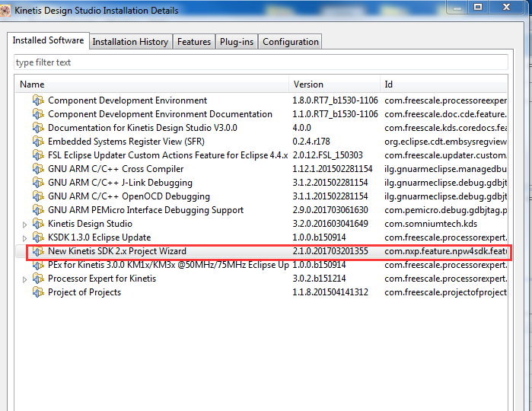Switch to the Installed Software tab
This screenshot has width=532, height=411.
[x=48, y=40]
